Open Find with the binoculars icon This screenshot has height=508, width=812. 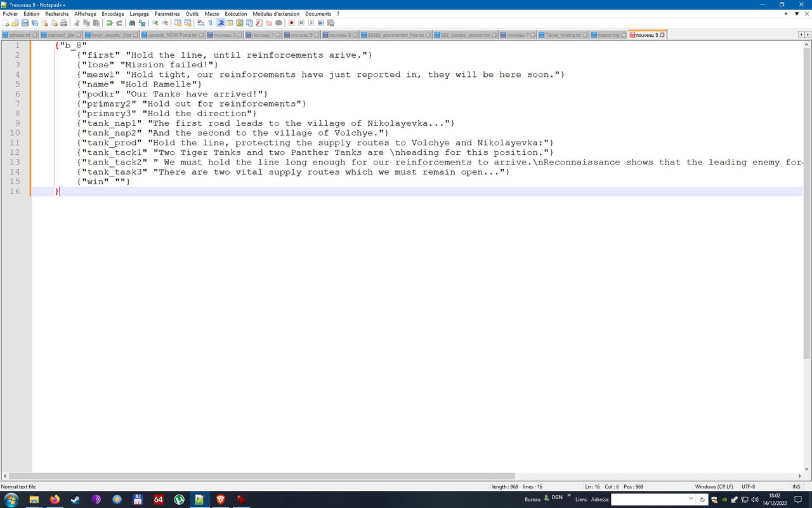pos(132,23)
